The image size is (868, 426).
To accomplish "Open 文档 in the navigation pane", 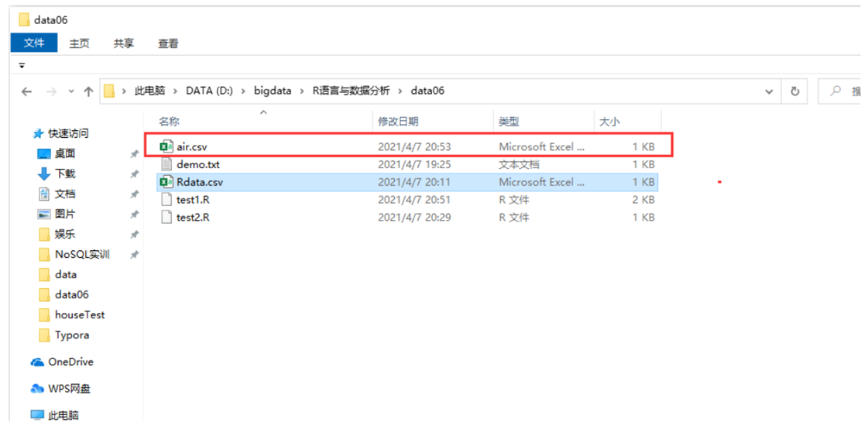I will click(x=65, y=194).
